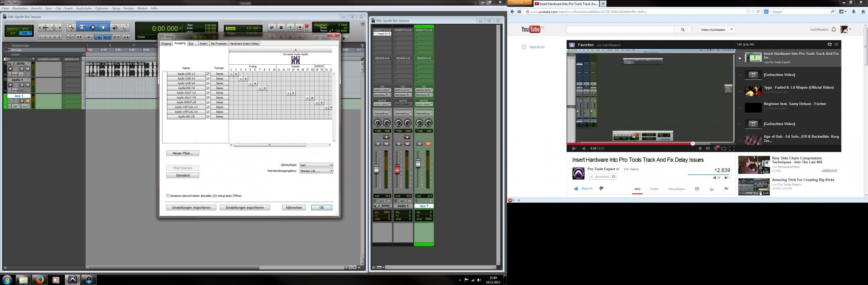Click the YouTube search magnifier button
The image size is (868, 285).
[683, 30]
